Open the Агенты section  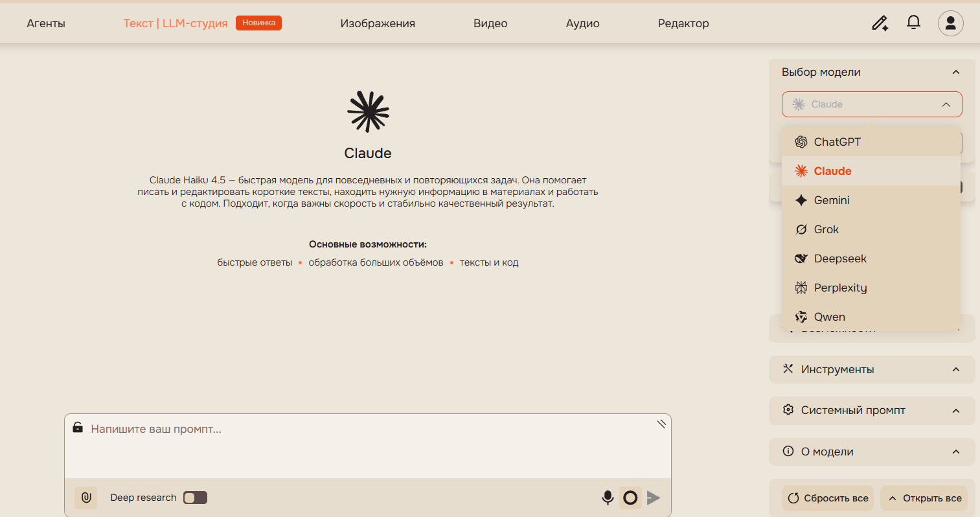coord(46,23)
